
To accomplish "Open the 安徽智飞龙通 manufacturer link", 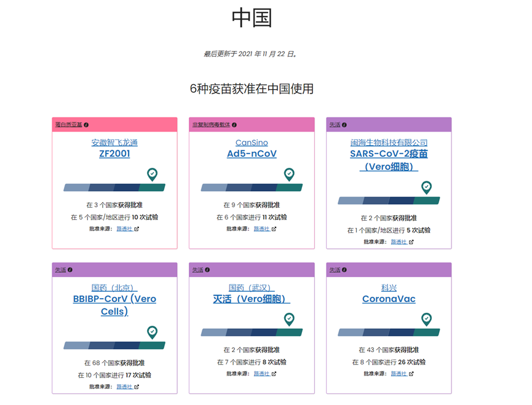I will coord(114,143).
